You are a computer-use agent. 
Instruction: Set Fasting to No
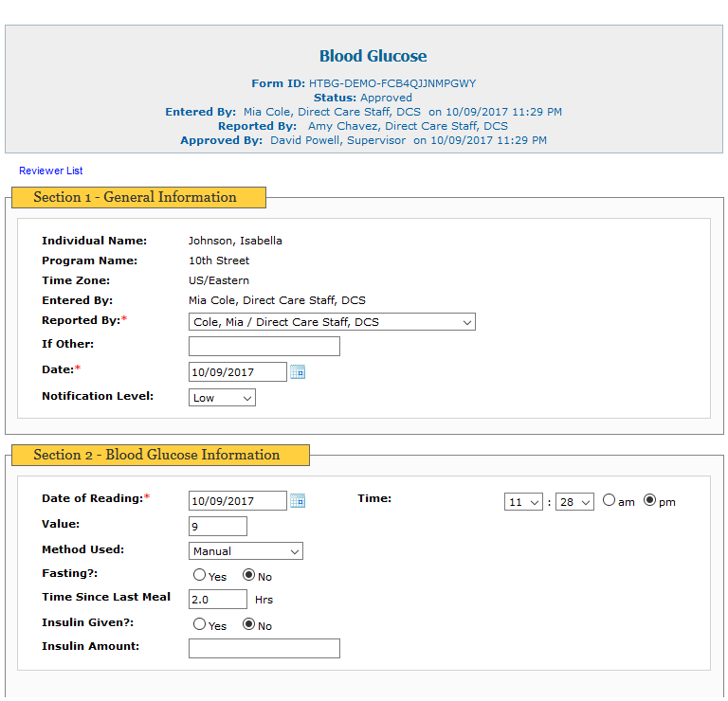pos(249,575)
